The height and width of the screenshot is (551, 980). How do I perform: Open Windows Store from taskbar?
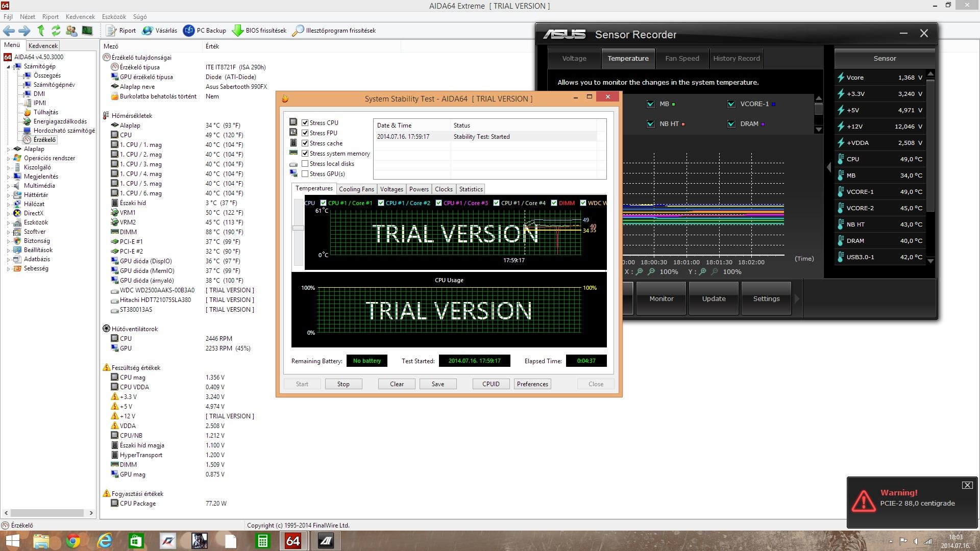(136, 541)
